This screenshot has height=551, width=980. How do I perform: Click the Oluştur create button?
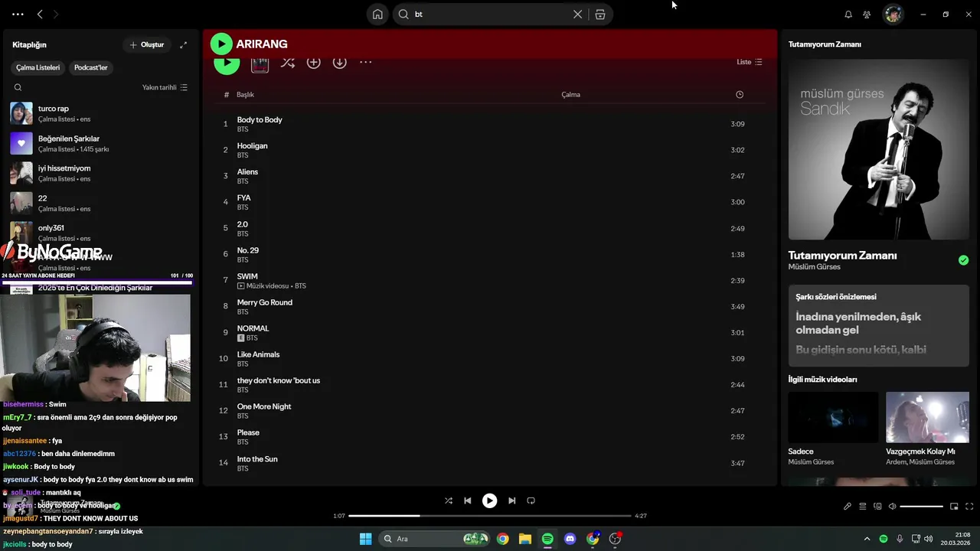pos(147,44)
